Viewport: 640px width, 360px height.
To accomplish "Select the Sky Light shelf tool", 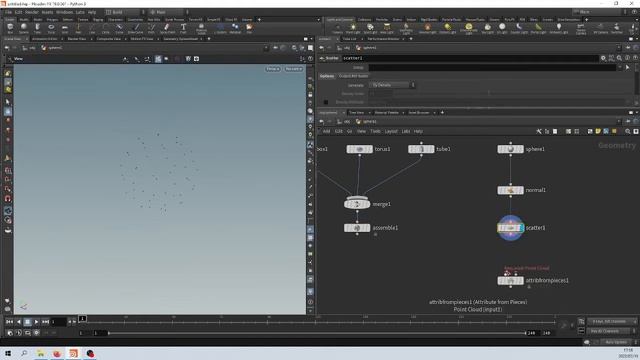I will [x=487, y=29].
